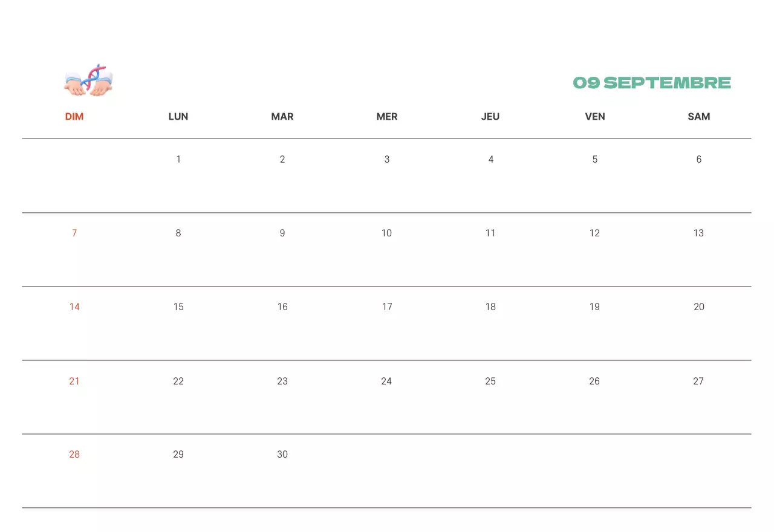Select the LUN column header

tap(178, 117)
